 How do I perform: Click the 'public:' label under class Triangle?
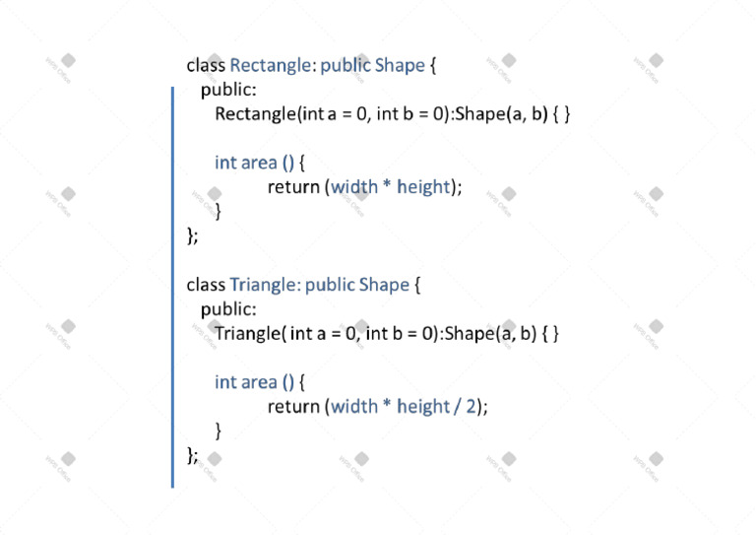(228, 309)
